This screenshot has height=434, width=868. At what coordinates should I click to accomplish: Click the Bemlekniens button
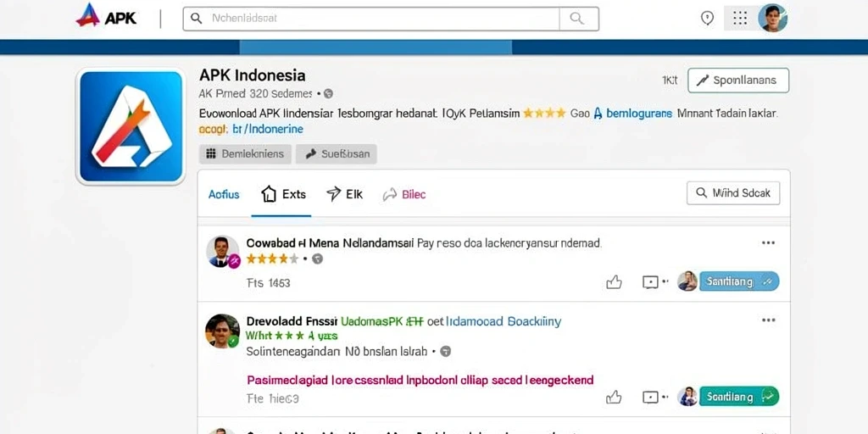245,154
